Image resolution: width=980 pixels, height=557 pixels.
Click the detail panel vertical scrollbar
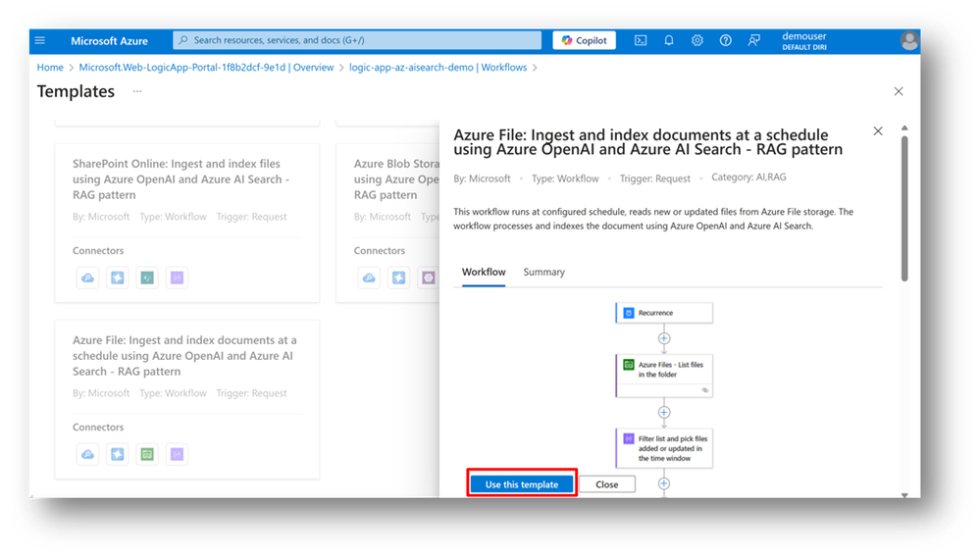pyautogui.click(x=904, y=209)
